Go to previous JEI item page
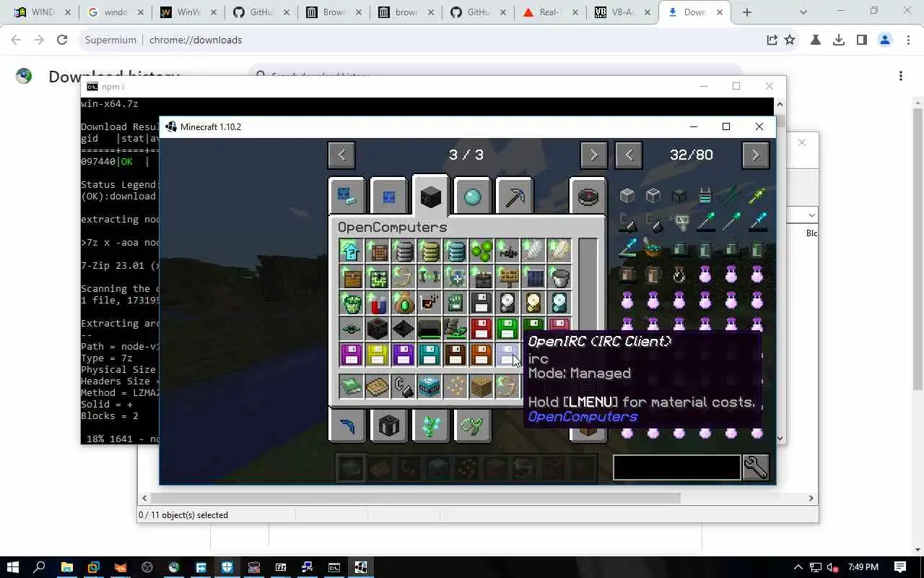 coord(629,155)
